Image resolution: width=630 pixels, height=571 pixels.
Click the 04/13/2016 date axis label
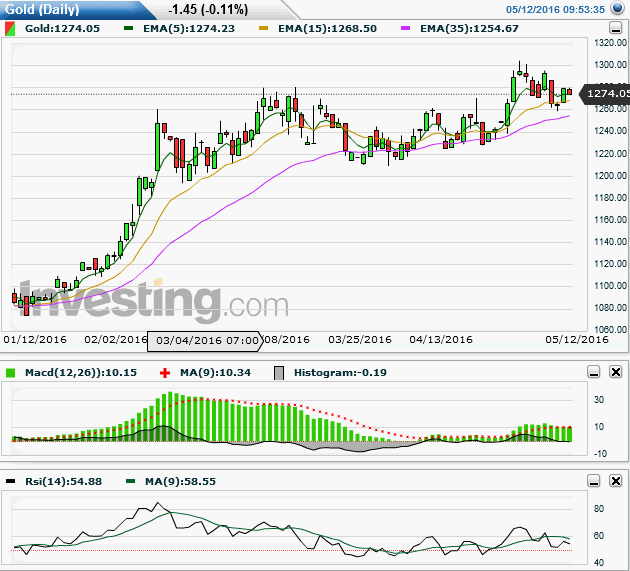point(441,340)
